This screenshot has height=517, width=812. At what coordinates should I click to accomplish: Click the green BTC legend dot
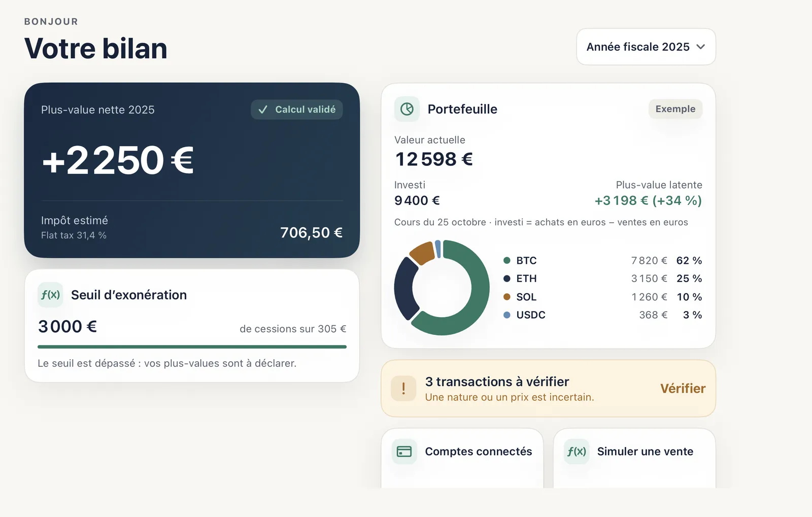[506, 260]
